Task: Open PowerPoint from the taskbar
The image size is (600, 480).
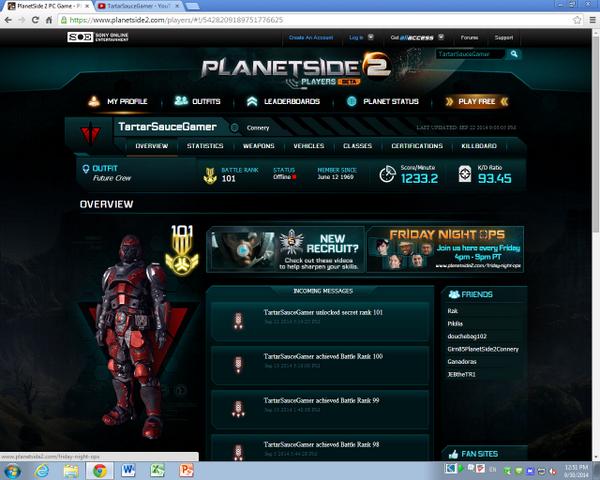Action: pyautogui.click(x=186, y=471)
